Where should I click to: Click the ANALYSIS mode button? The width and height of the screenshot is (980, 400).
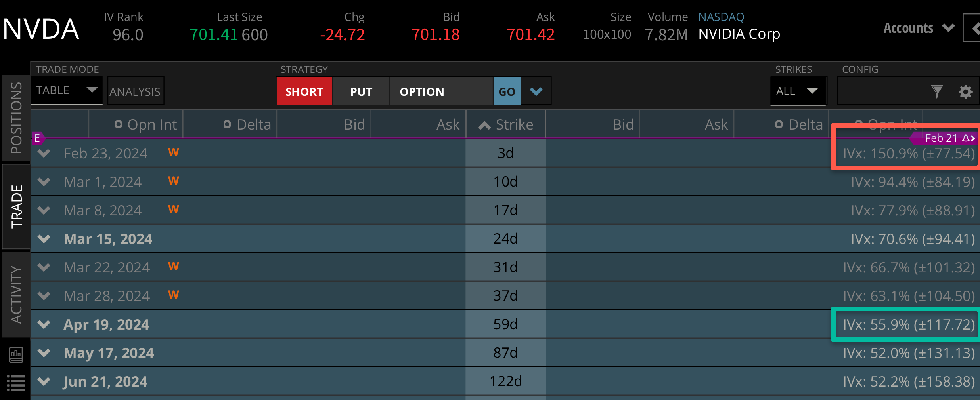click(135, 91)
